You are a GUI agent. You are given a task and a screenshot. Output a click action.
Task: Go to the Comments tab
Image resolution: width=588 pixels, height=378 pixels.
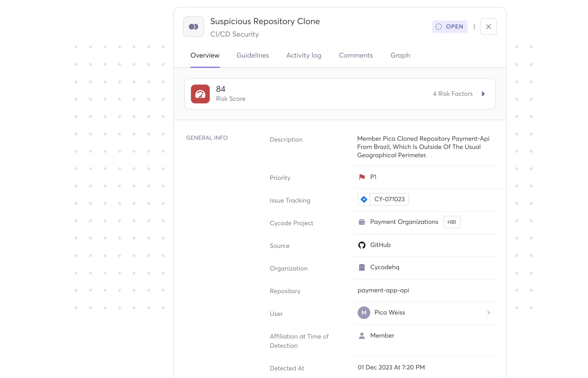tap(356, 55)
